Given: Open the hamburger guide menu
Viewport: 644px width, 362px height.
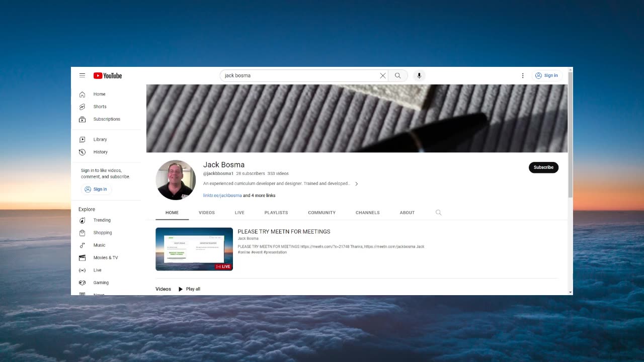Looking at the screenshot, I should [82, 75].
